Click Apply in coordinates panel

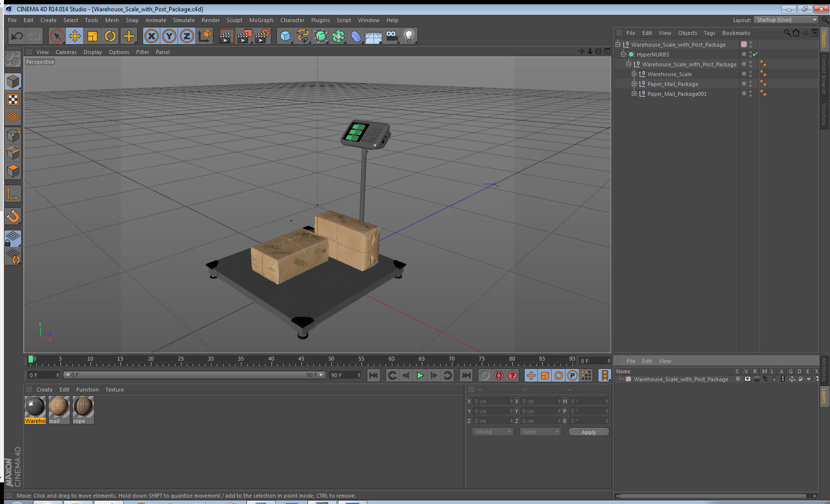[x=589, y=432]
